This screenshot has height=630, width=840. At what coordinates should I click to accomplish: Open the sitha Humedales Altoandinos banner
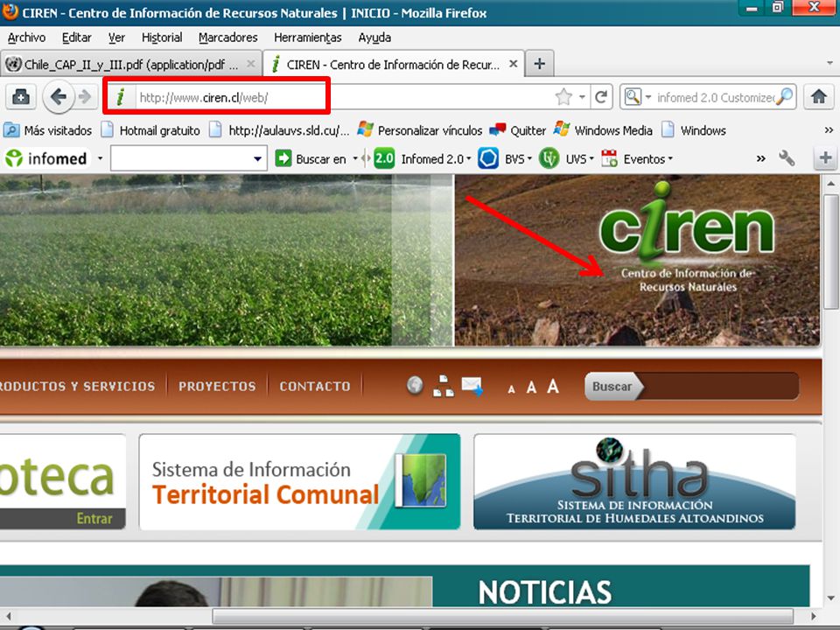point(634,481)
